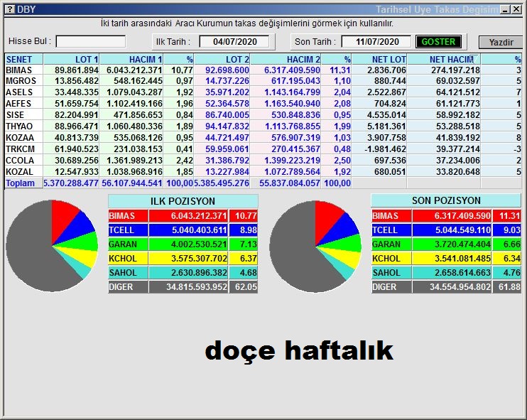527x420 pixels.
Task: Click the ILK POZISYON header
Action: 183,201
